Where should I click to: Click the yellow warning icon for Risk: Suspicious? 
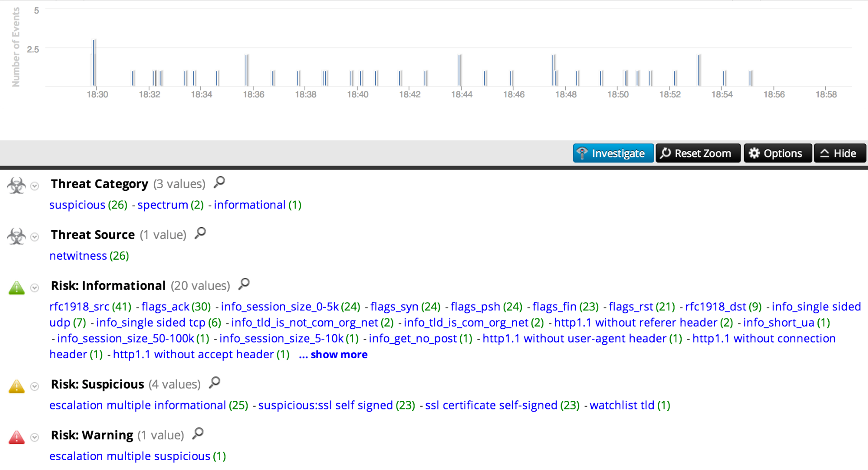17,385
